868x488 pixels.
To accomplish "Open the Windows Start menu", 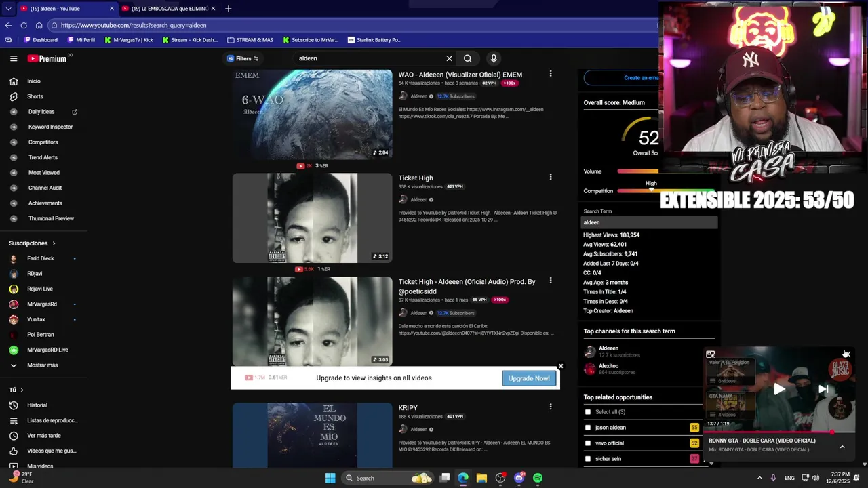I will coord(330,478).
